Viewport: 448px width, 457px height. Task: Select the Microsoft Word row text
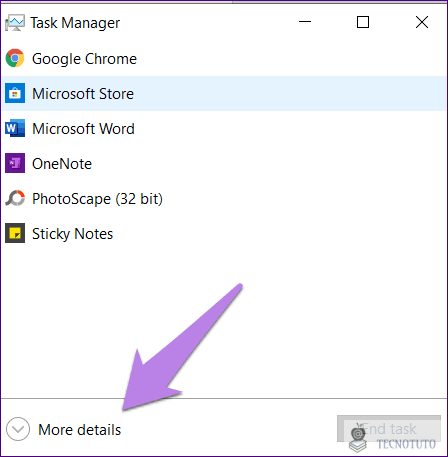[x=83, y=129]
